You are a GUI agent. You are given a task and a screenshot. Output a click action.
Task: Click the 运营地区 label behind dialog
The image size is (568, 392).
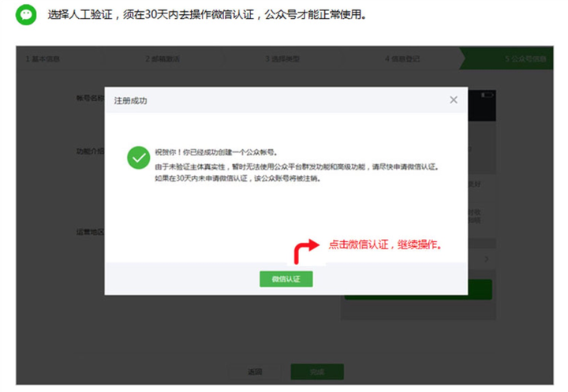90,232
